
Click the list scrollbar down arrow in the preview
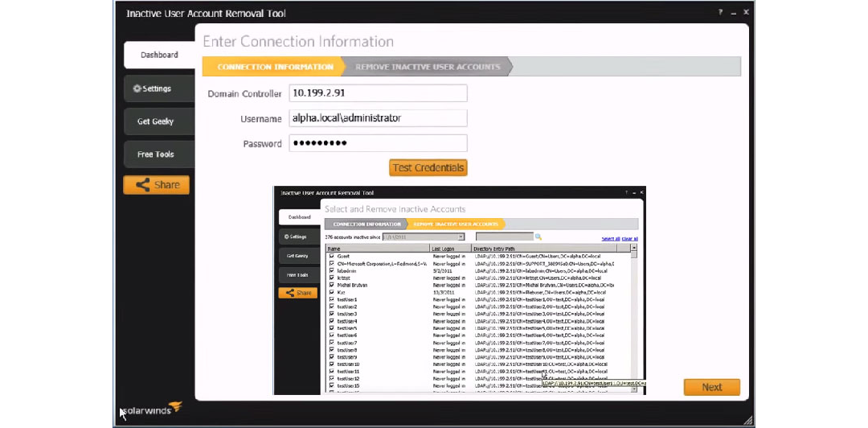(x=634, y=389)
